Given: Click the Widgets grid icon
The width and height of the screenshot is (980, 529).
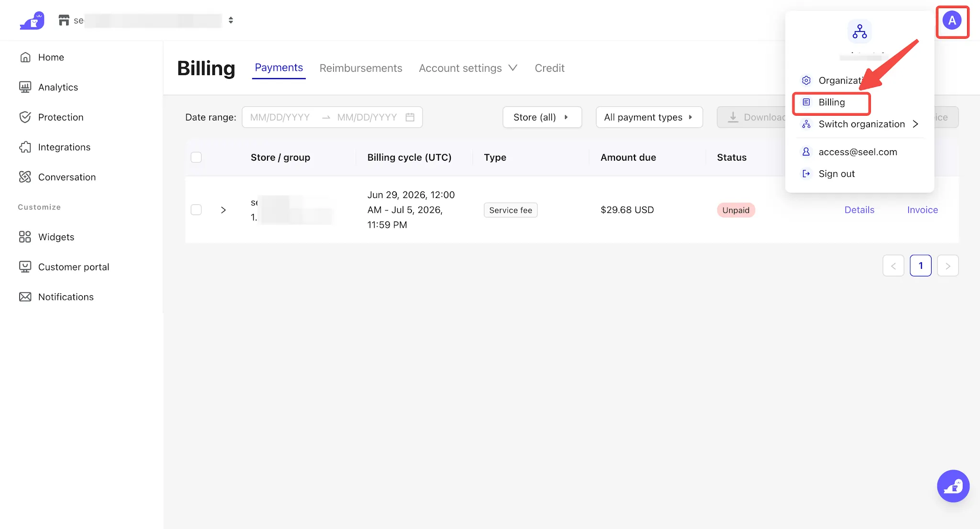Looking at the screenshot, I should point(25,237).
